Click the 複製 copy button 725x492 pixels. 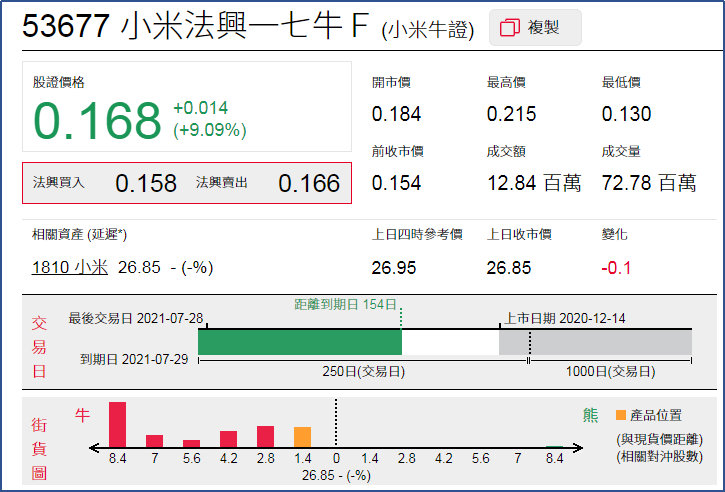[535, 28]
